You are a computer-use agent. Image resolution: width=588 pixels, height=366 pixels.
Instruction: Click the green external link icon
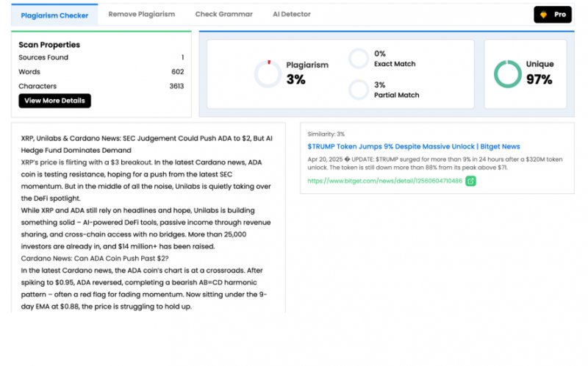click(x=470, y=181)
